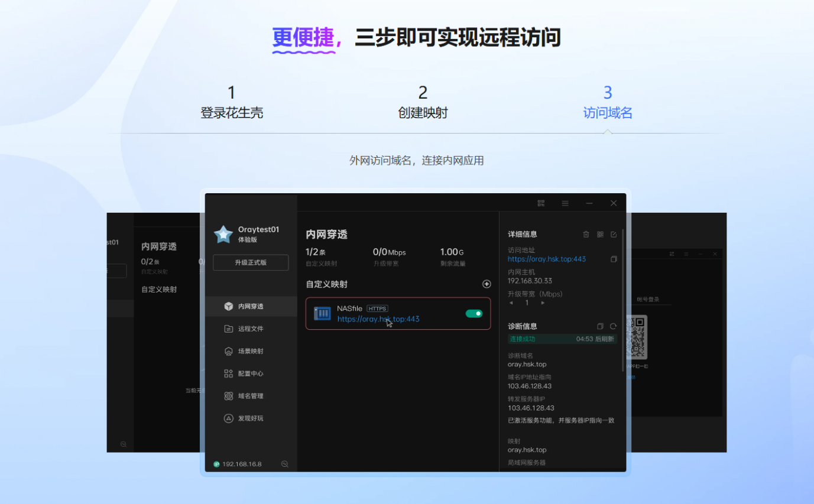
Task: Click the QR code icon in 详细信息 header
Action: coord(600,235)
